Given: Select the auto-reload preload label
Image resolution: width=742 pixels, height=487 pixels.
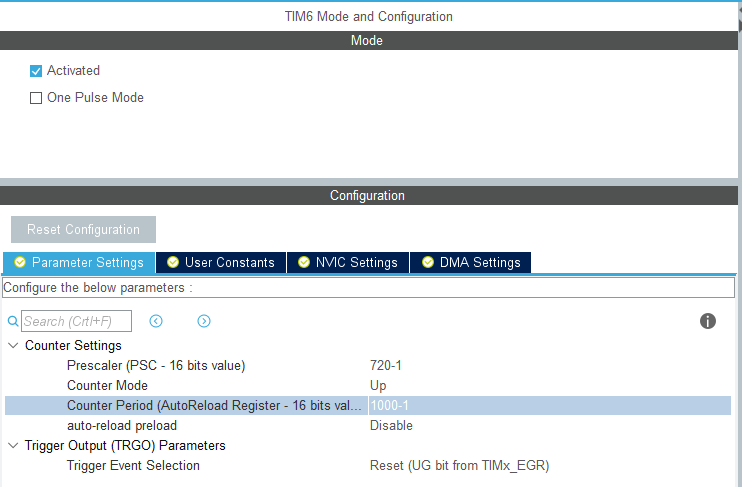Looking at the screenshot, I should pos(122,425).
